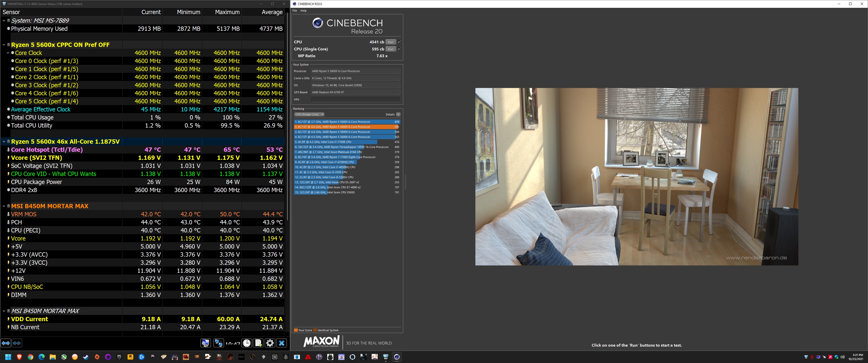The height and width of the screenshot is (363, 868).
Task: Select ranking row 1 scoring 609
Action: click(347, 122)
